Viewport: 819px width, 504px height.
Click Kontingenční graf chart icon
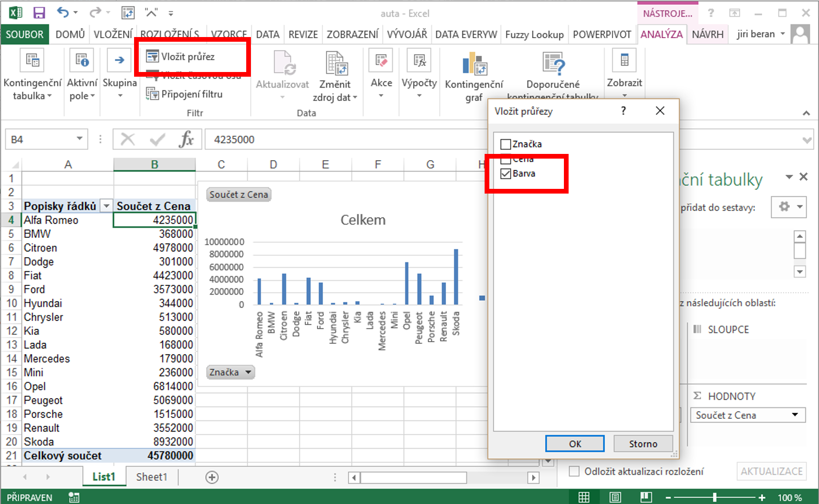(474, 64)
